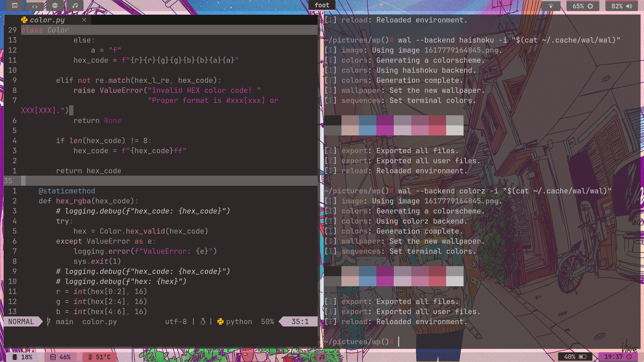This screenshot has height=362, width=644.
Task: Click the 51°C temperature module
Action: coord(100,357)
